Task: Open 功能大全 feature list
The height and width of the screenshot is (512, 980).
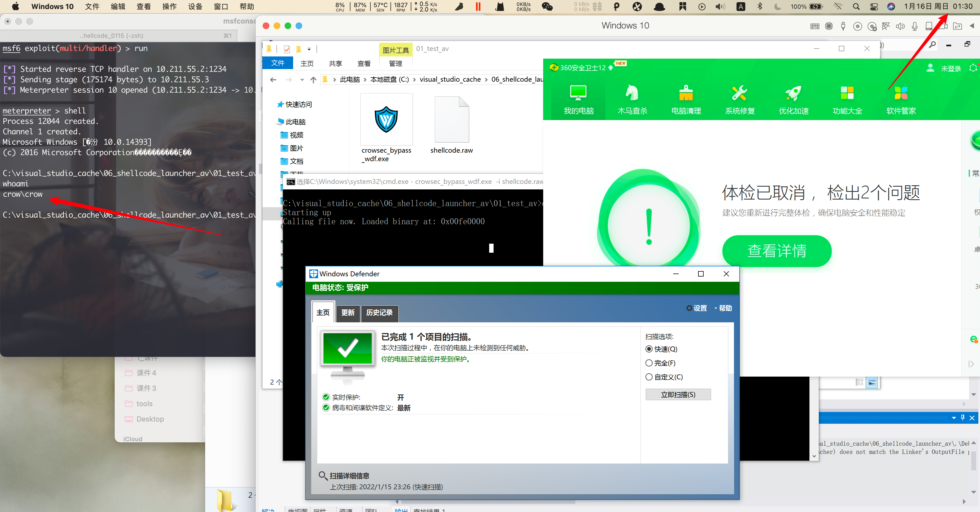Action: [847, 100]
